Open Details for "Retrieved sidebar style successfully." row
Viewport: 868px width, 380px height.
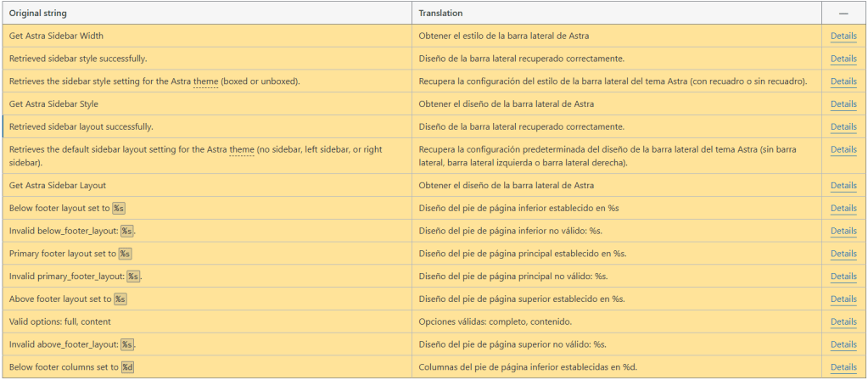click(843, 59)
